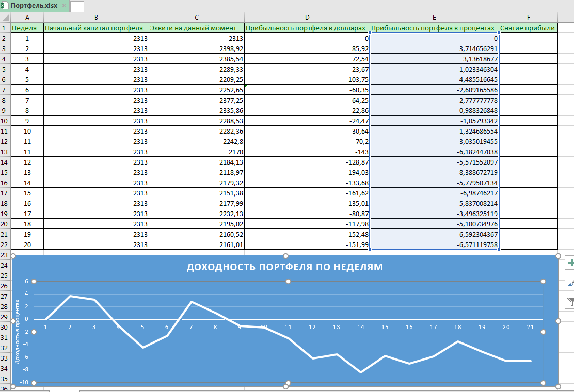This screenshot has height=392, width=574.
Task: Click the Select All corner triangle
Action: point(5,18)
